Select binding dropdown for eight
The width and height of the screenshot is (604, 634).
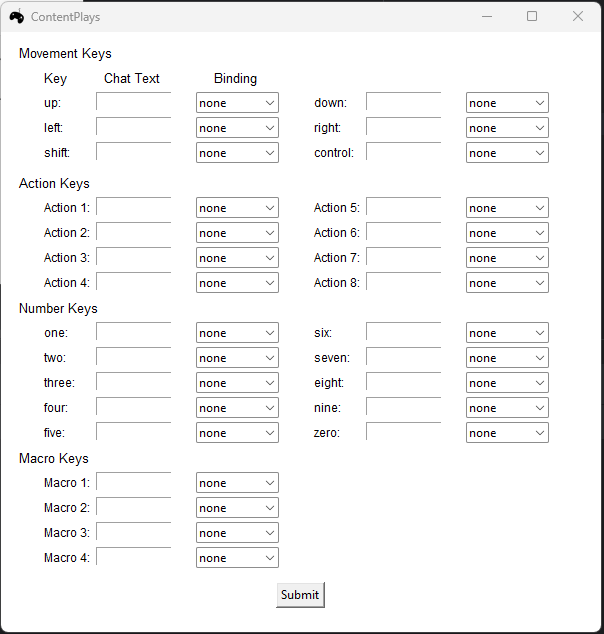(507, 383)
